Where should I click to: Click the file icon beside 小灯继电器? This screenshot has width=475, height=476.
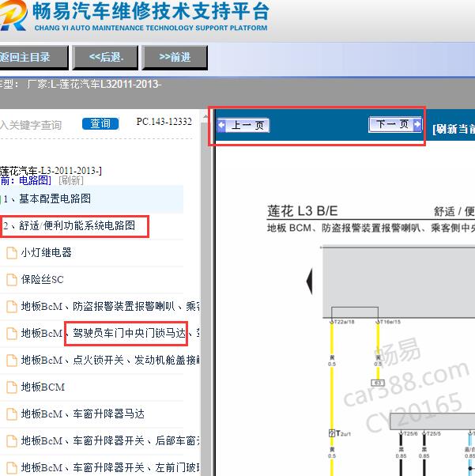12,253
